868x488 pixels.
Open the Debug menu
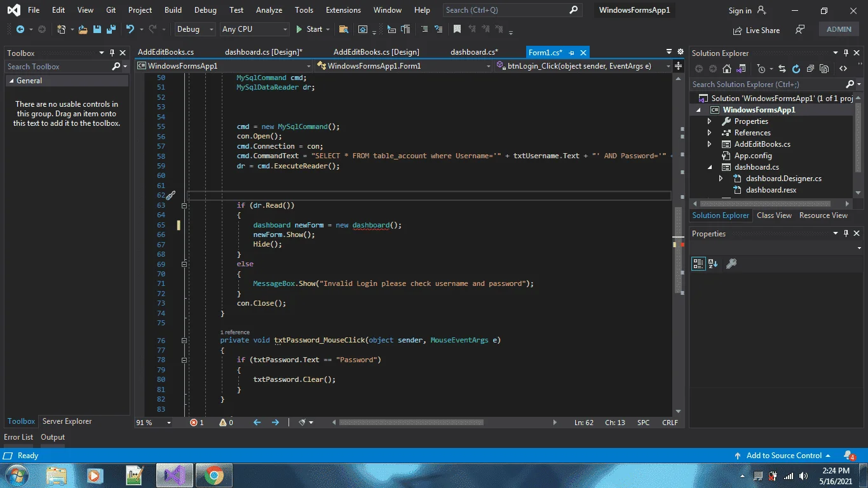pos(205,10)
